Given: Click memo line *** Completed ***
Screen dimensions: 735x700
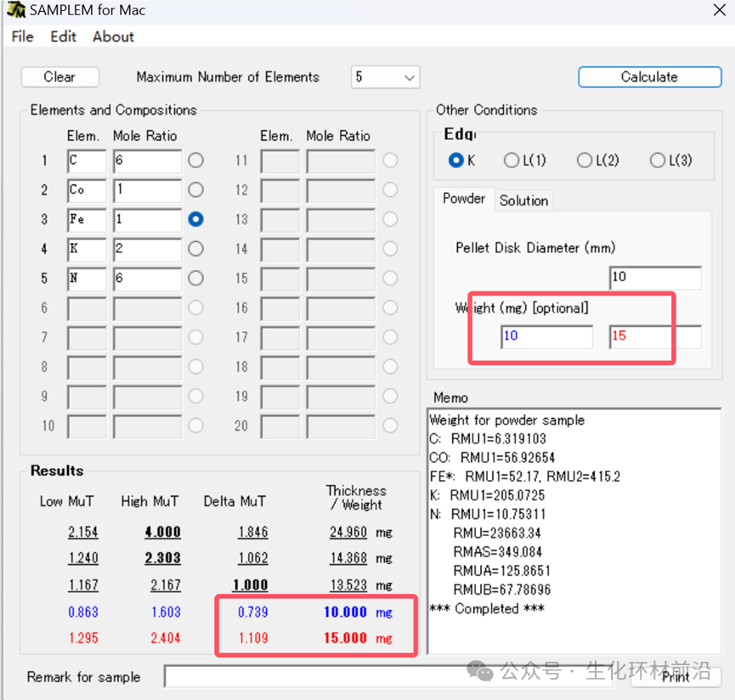Looking at the screenshot, I should (487, 608).
